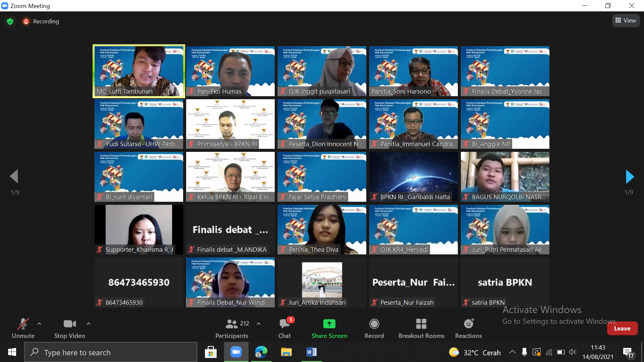The image size is (644, 362).
Task: Select Finalis Debat_Nur Windi tile
Action: point(230,282)
